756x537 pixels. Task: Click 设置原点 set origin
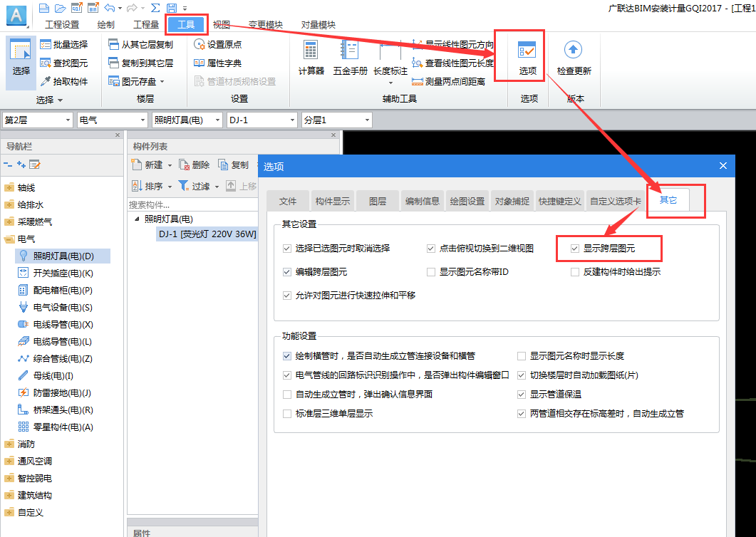click(x=218, y=44)
